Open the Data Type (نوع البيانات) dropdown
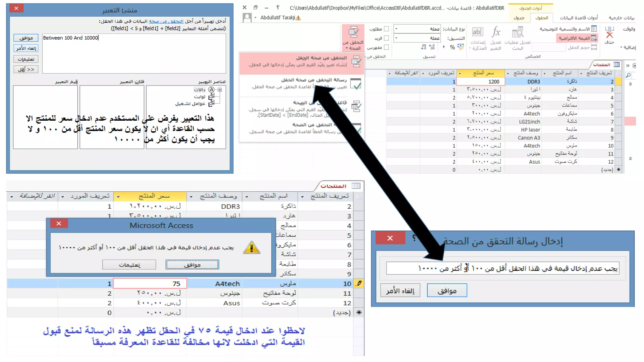 (396, 29)
